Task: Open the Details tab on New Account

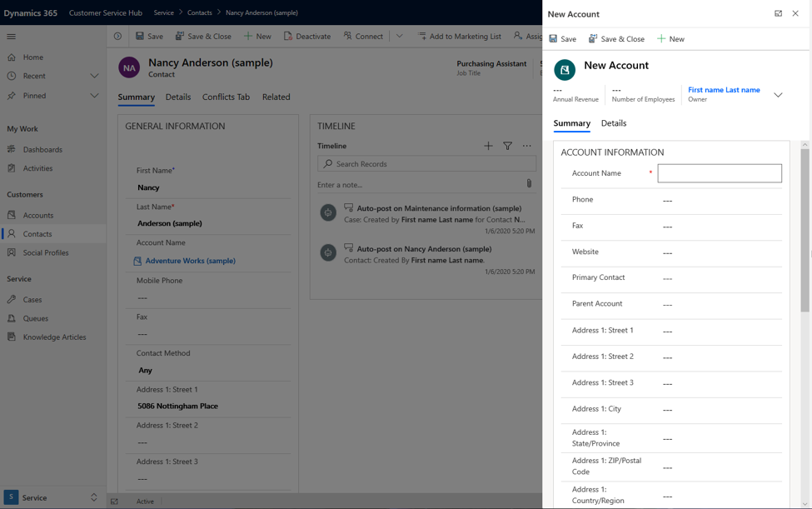Action: 614,123
